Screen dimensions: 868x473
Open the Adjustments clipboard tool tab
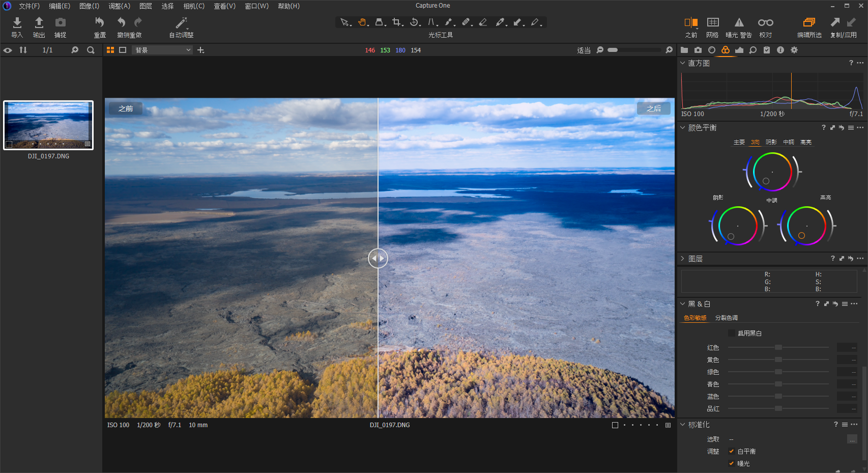(767, 50)
